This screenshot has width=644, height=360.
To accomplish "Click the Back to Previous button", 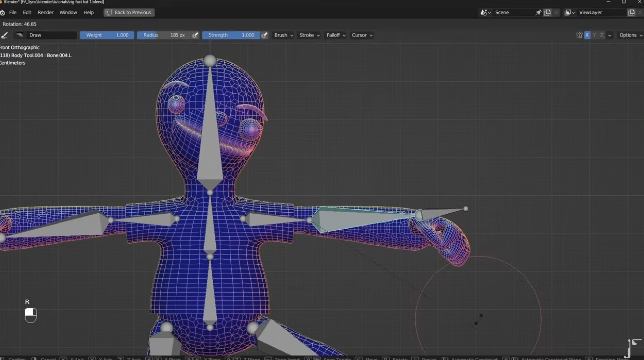I will 129,12.
